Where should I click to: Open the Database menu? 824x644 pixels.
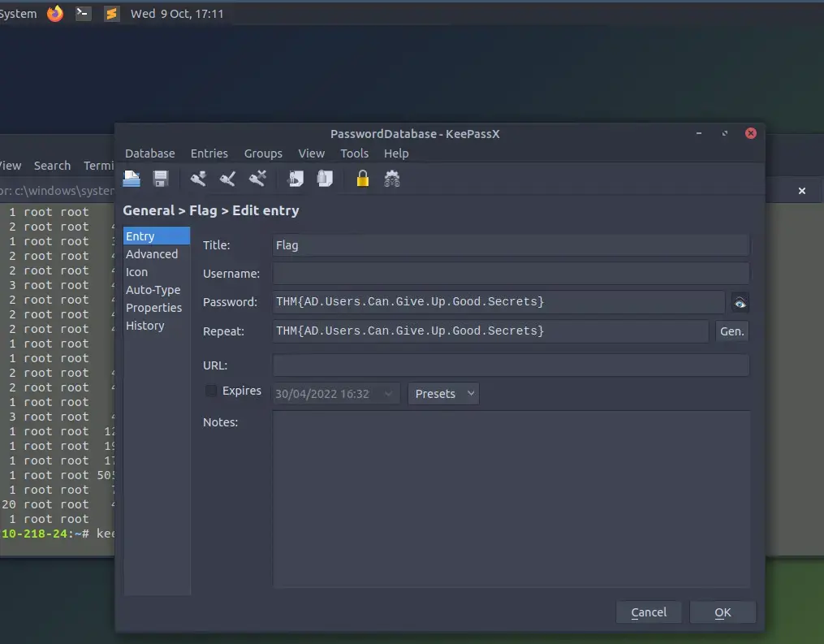[x=149, y=153]
